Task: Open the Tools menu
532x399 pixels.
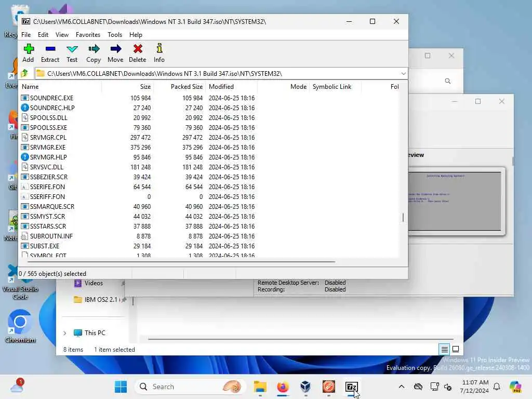Action: 115,35
